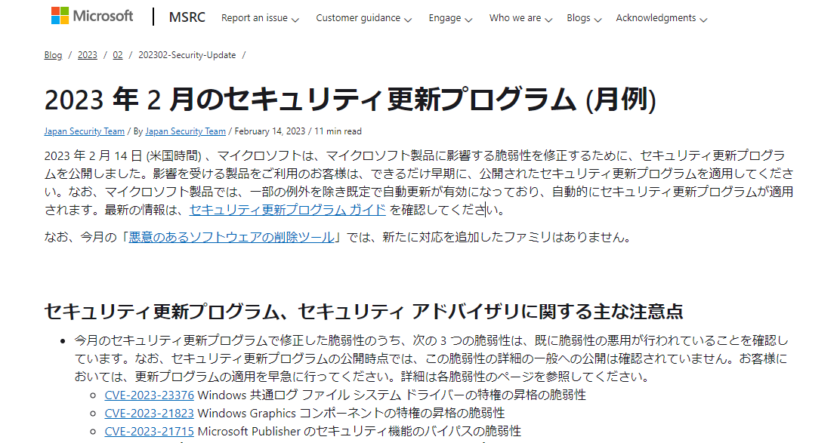The width and height of the screenshot is (840, 443).
Task: Open the Engage menu
Action: (x=450, y=18)
